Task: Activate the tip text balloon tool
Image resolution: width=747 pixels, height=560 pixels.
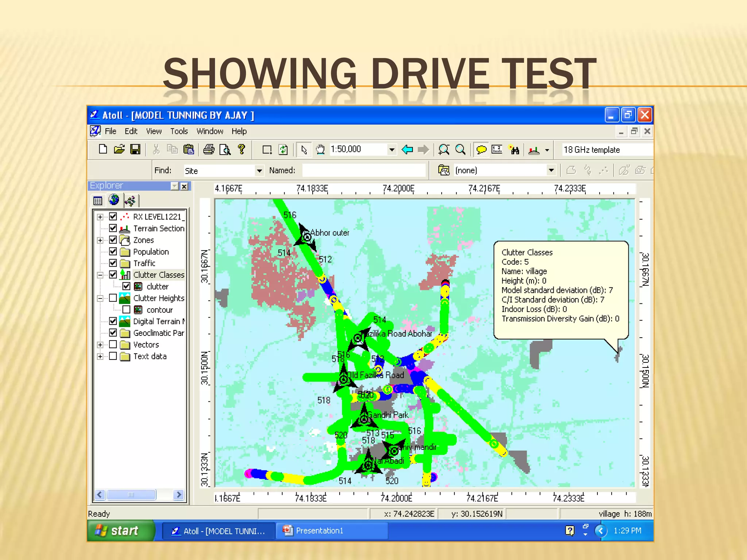Action: coord(481,149)
